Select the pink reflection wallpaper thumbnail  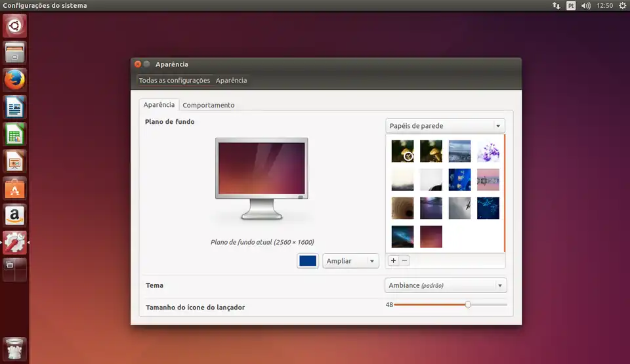(488, 180)
